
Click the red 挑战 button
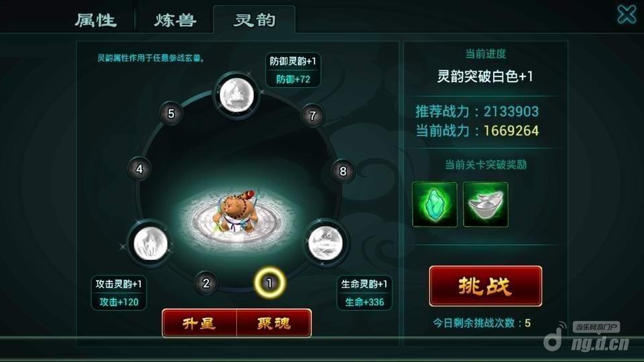point(486,286)
